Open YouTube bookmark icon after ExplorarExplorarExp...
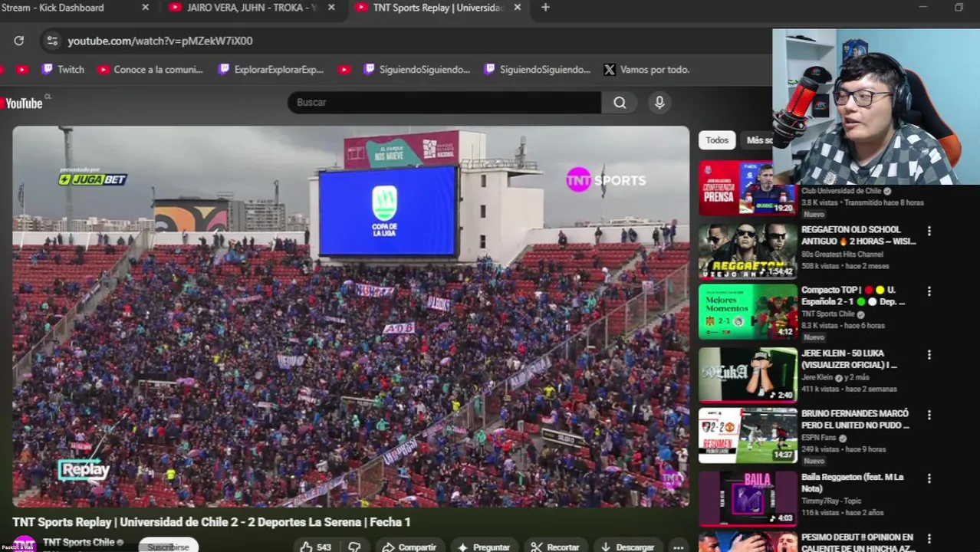 point(344,70)
